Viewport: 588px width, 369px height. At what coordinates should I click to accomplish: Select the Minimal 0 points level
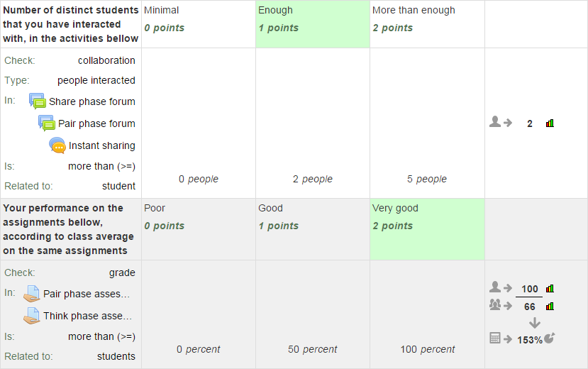(x=199, y=24)
